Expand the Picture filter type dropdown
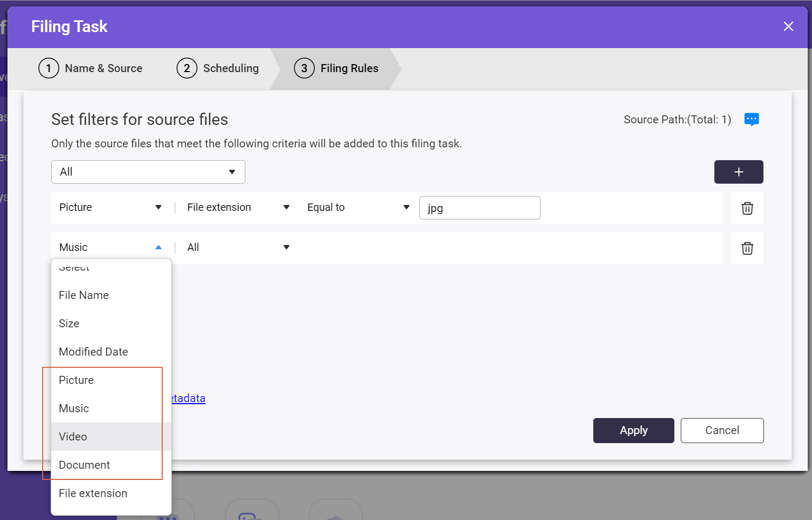The width and height of the screenshot is (812, 520). tap(110, 207)
